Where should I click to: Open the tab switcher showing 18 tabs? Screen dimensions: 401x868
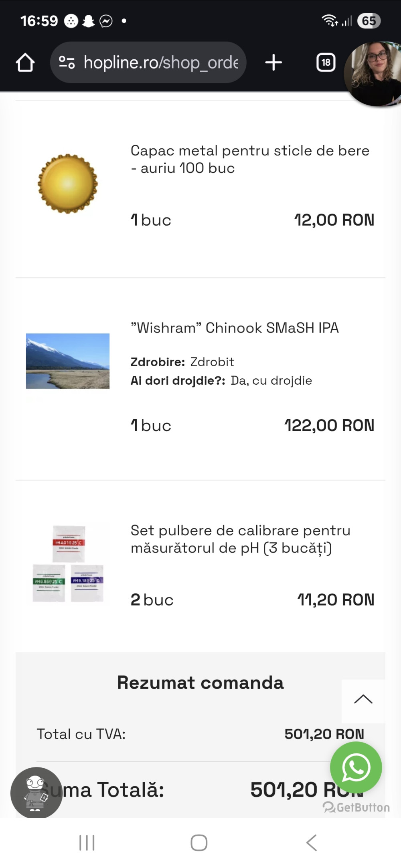pos(326,63)
